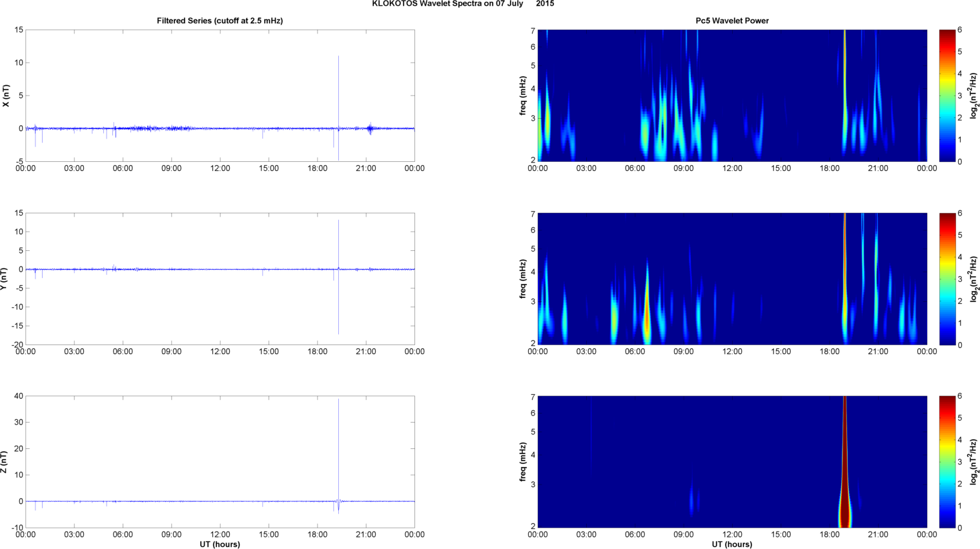Click the KLOKOTOS Wavelet Spectra main title
Viewport: 980px width, 549px height.
[463, 4]
